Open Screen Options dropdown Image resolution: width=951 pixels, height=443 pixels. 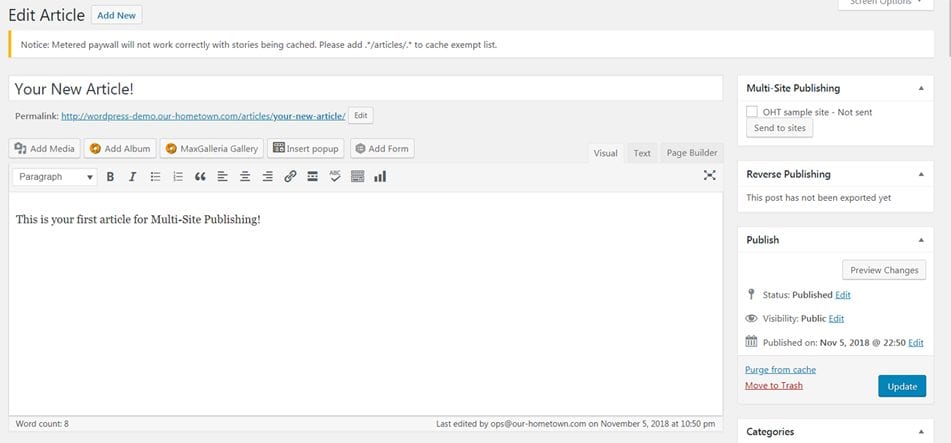pyautogui.click(x=885, y=4)
